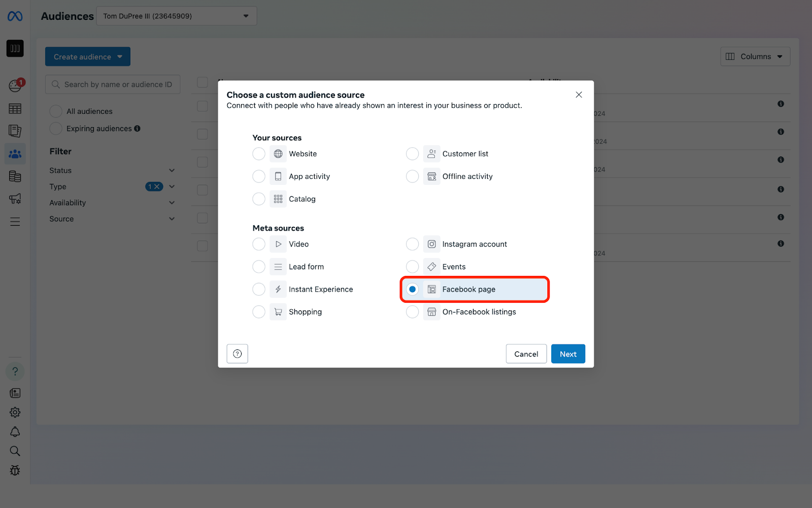The height and width of the screenshot is (508, 812).
Task: Select the Catalog radio button
Action: coord(259,199)
